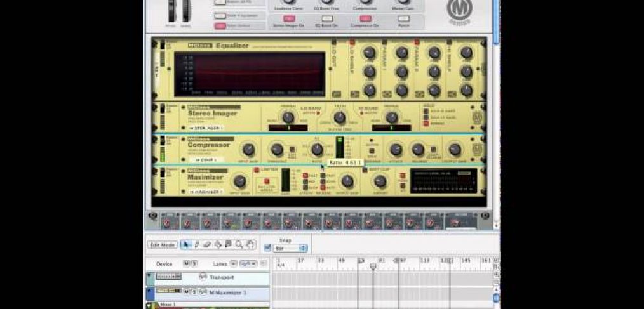Click the Compressor Output Gain knob
The width and height of the screenshot is (644, 309).
pyautogui.click(x=455, y=149)
